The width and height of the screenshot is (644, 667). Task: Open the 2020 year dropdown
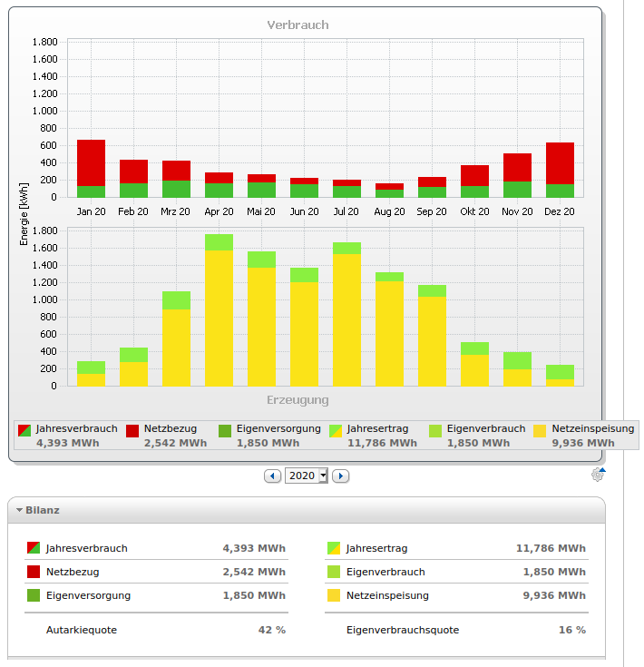[306, 476]
